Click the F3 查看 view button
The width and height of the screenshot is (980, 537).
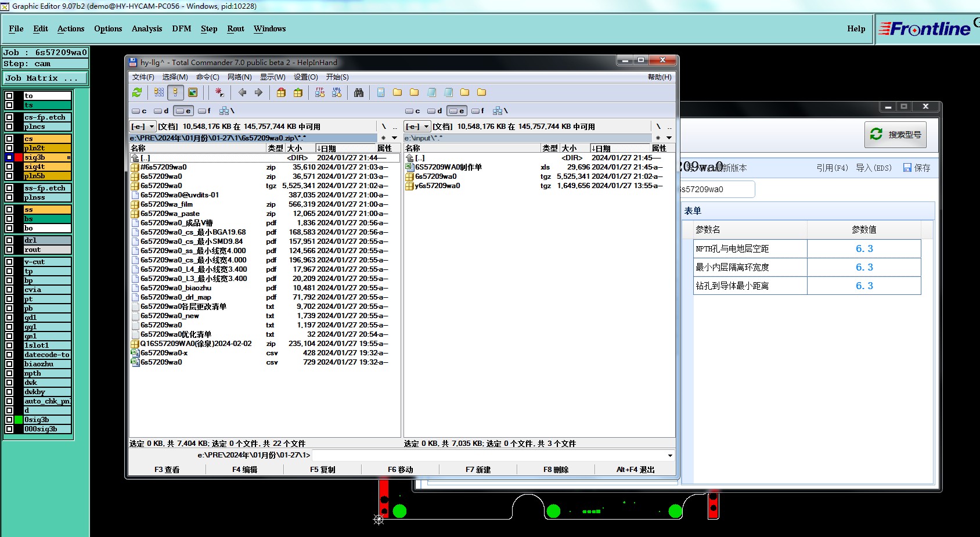167,470
